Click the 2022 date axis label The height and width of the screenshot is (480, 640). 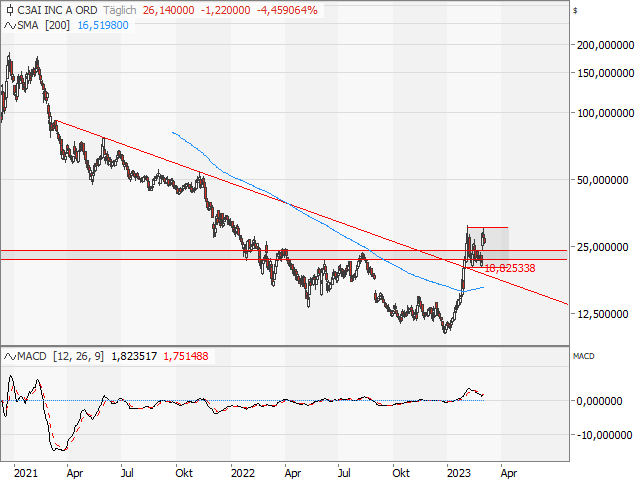pyautogui.click(x=243, y=473)
